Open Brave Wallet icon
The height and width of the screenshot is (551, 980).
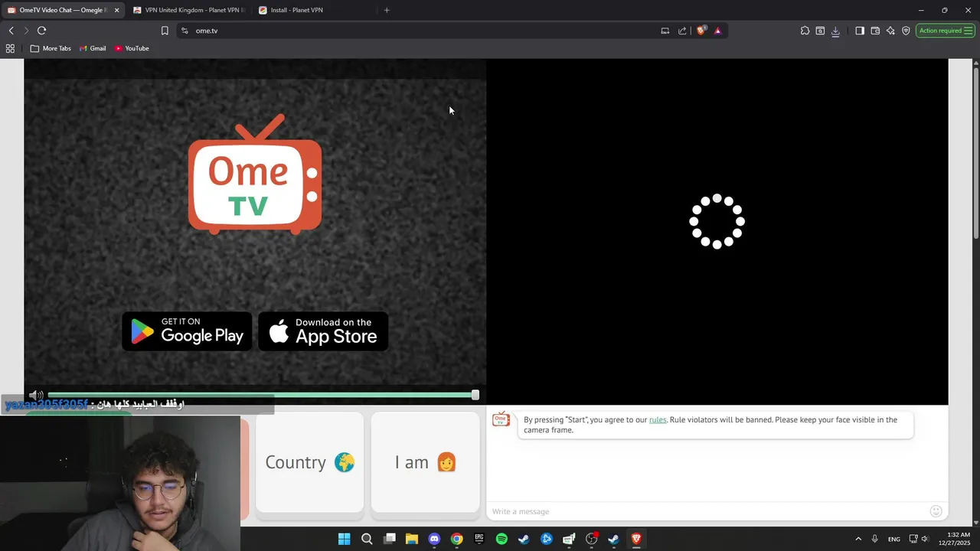(x=875, y=31)
